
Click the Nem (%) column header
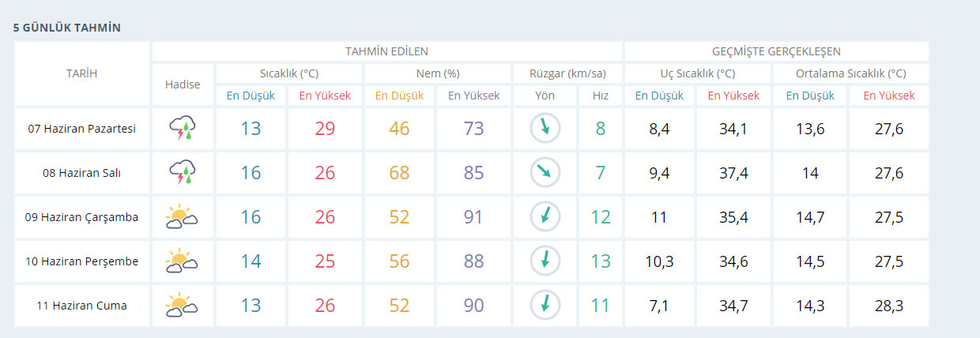point(437,73)
